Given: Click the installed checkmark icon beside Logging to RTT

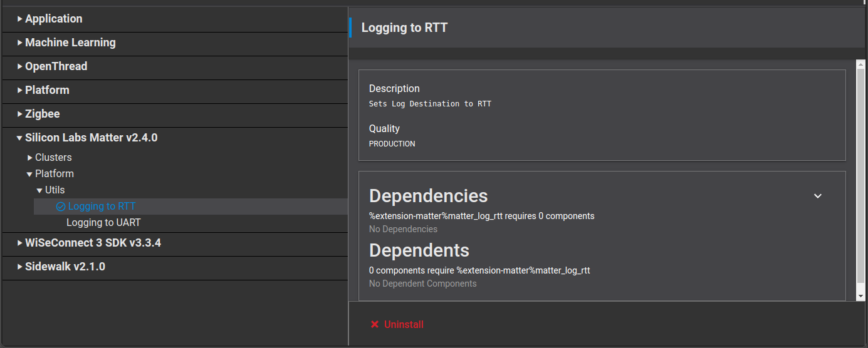Looking at the screenshot, I should [x=60, y=207].
